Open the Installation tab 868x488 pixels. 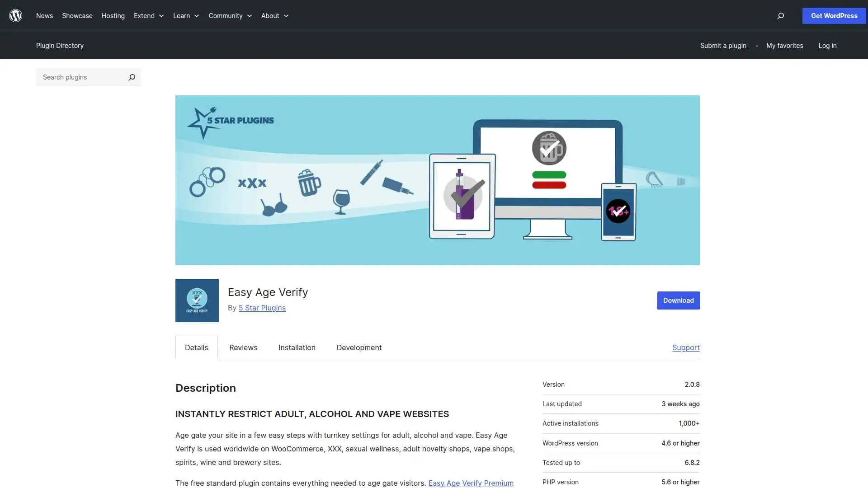point(297,347)
